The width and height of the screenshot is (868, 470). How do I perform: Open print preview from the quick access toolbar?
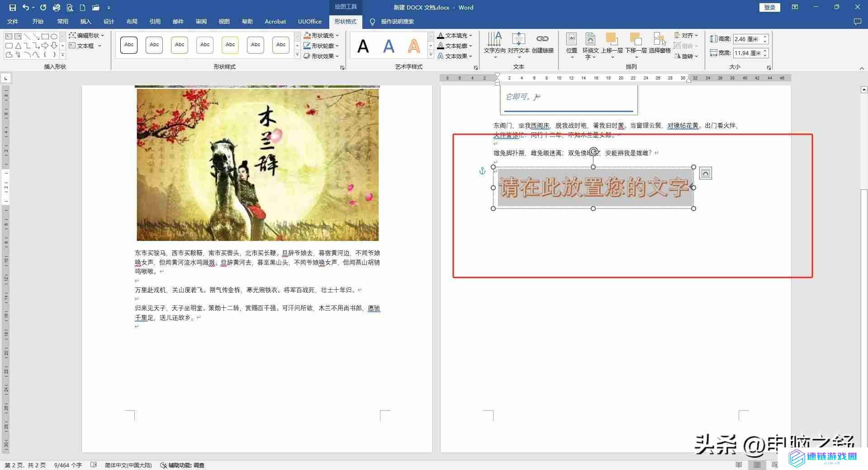pyautogui.click(x=70, y=8)
